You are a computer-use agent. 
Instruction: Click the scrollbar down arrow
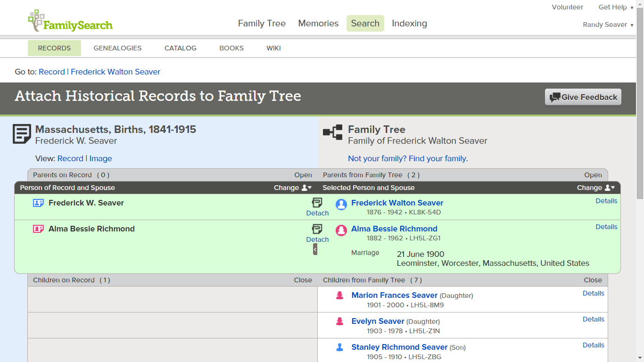[x=640, y=358]
